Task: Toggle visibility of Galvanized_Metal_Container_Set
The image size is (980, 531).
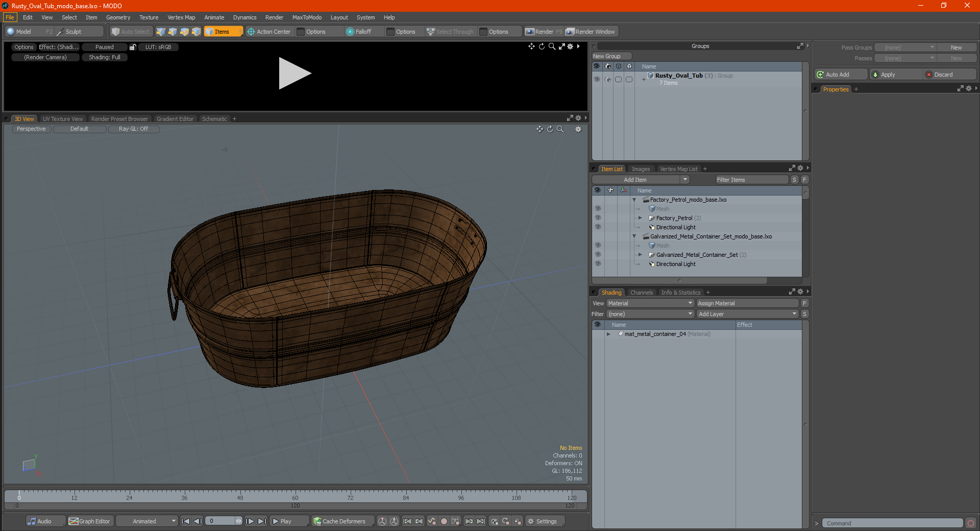Action: pos(598,255)
